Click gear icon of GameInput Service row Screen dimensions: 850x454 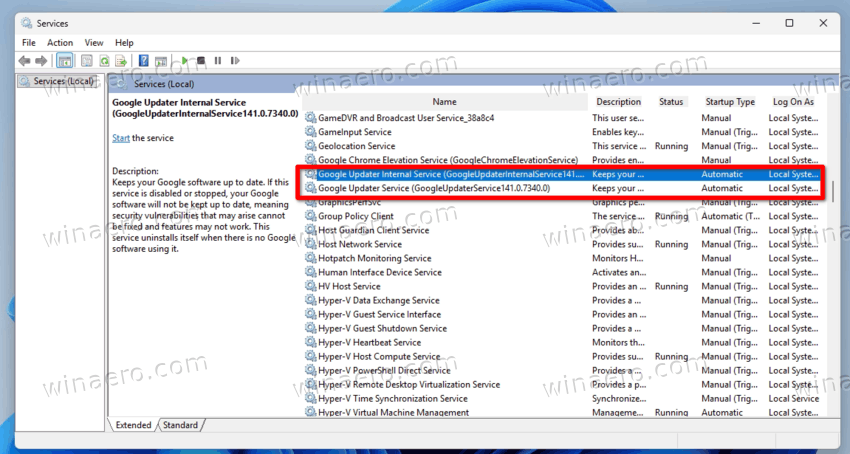(x=310, y=132)
